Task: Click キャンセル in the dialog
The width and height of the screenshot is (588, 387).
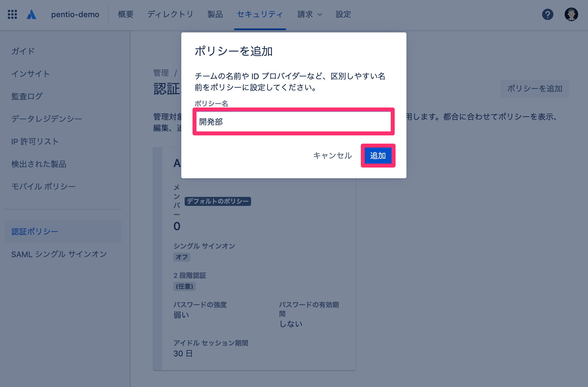Action: (332, 155)
